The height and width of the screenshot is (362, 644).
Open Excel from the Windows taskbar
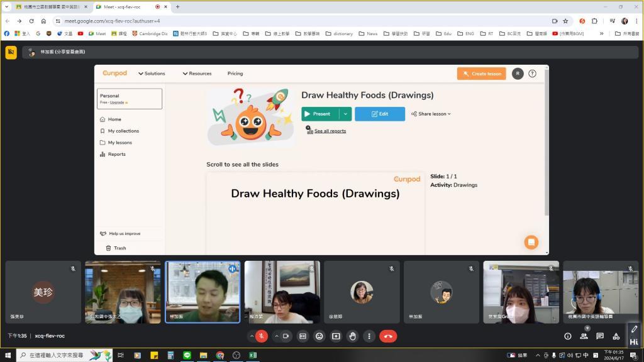click(x=252, y=355)
